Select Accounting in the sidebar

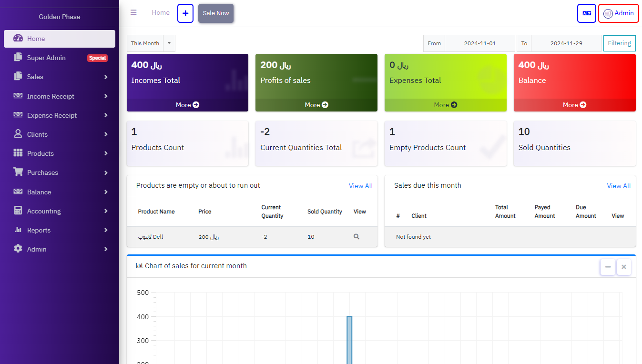(60, 211)
